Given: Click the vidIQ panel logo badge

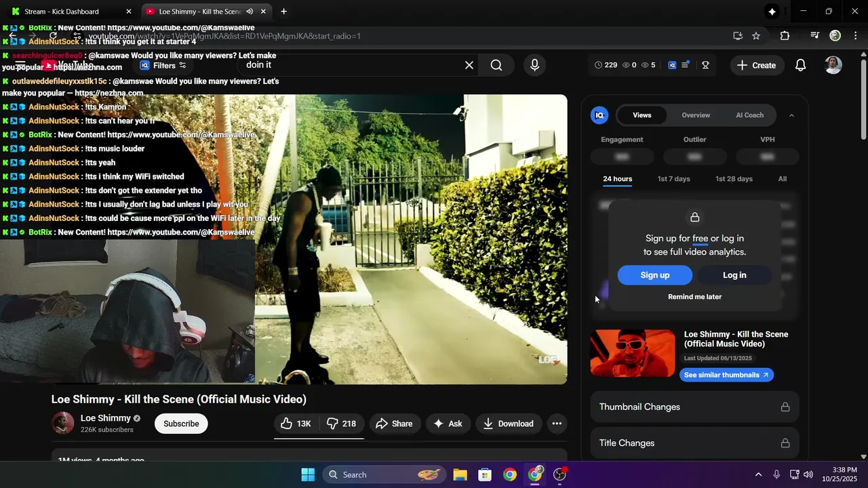Looking at the screenshot, I should 599,115.
